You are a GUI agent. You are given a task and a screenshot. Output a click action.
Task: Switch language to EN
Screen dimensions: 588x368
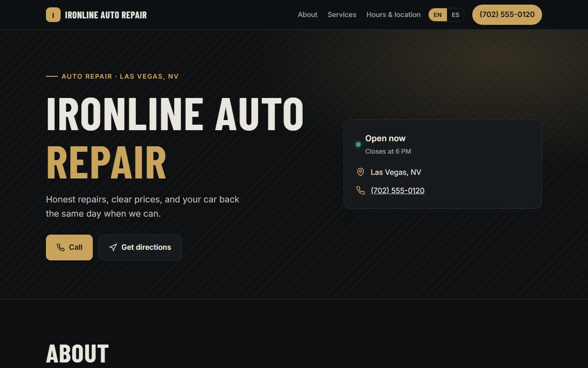(x=438, y=15)
